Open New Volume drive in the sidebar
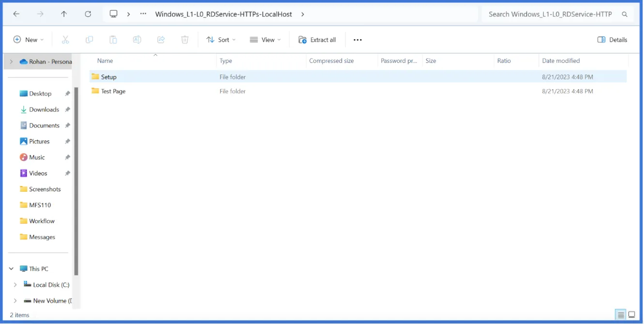644x324 pixels. [x=53, y=301]
